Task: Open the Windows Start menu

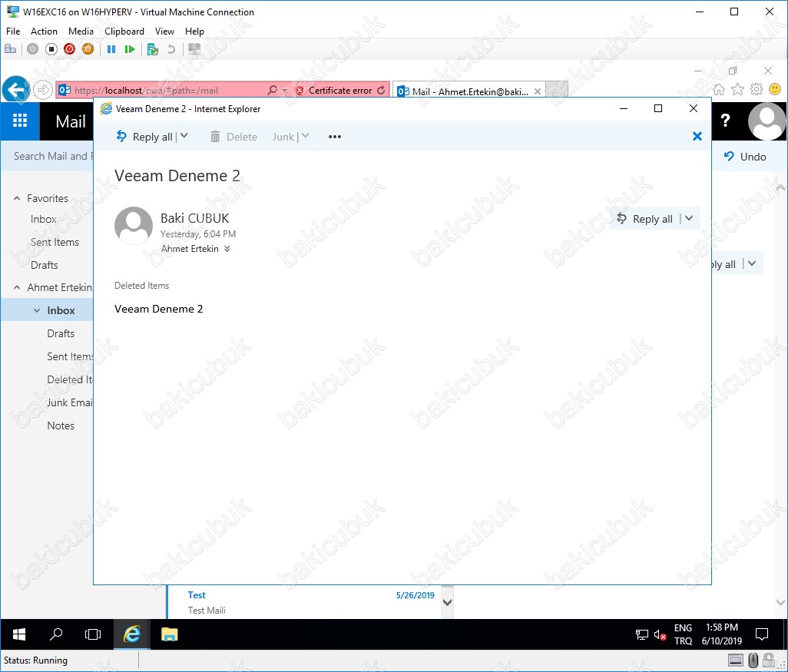Action: 18,634
